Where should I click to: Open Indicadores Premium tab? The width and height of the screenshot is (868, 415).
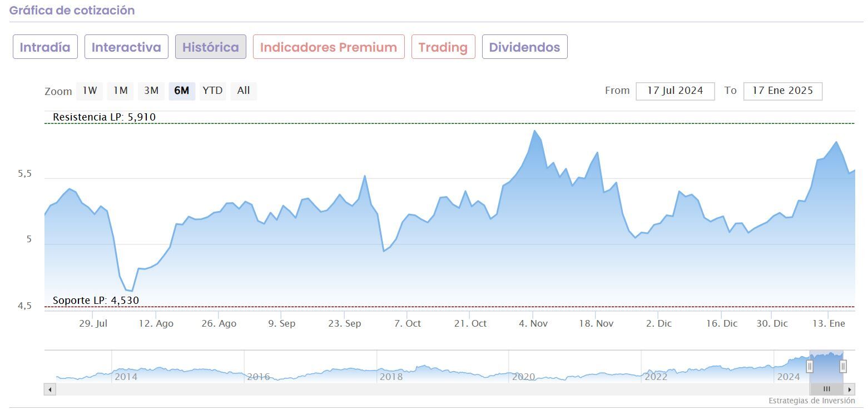coord(329,47)
